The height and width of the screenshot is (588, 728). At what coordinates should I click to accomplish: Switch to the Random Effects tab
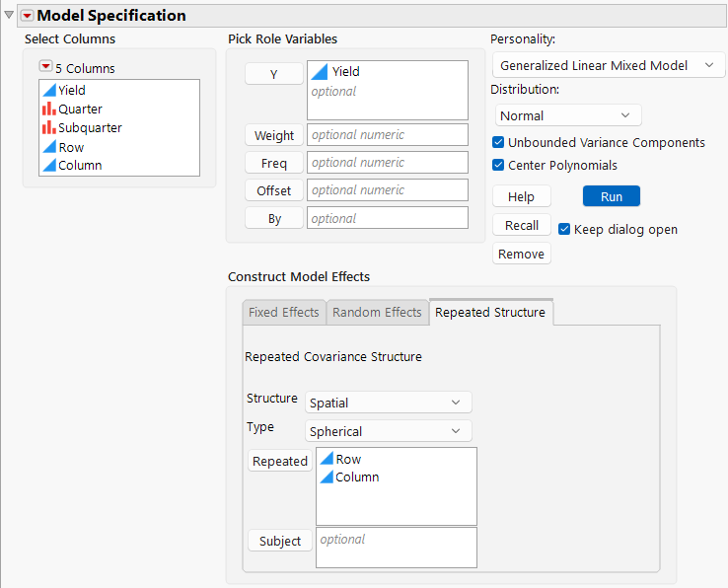(377, 312)
